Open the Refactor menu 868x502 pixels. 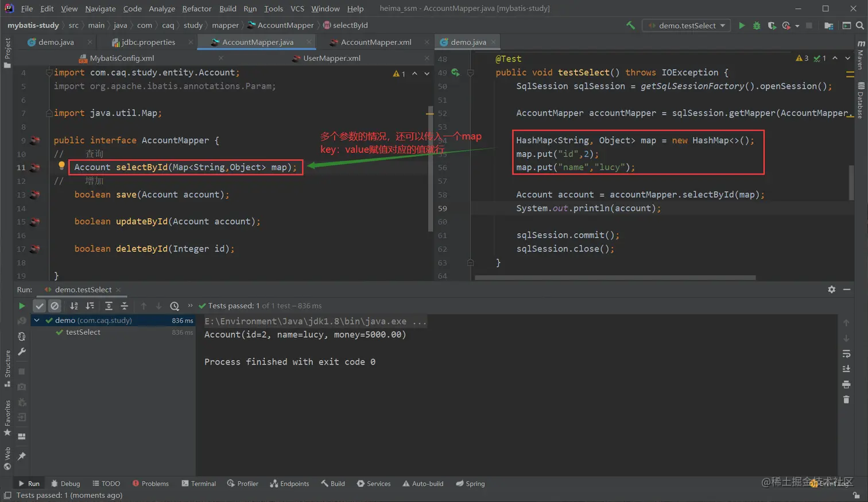(x=197, y=9)
